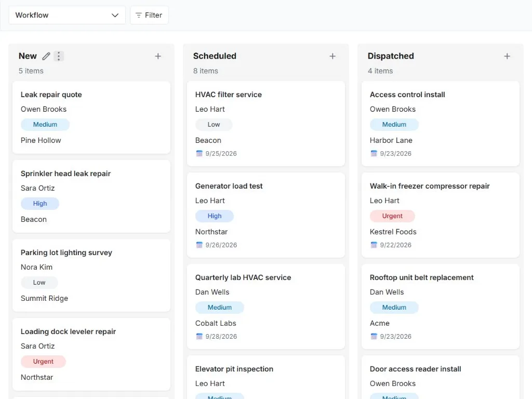Open the Quarterly lab HVAC service card

(x=265, y=307)
